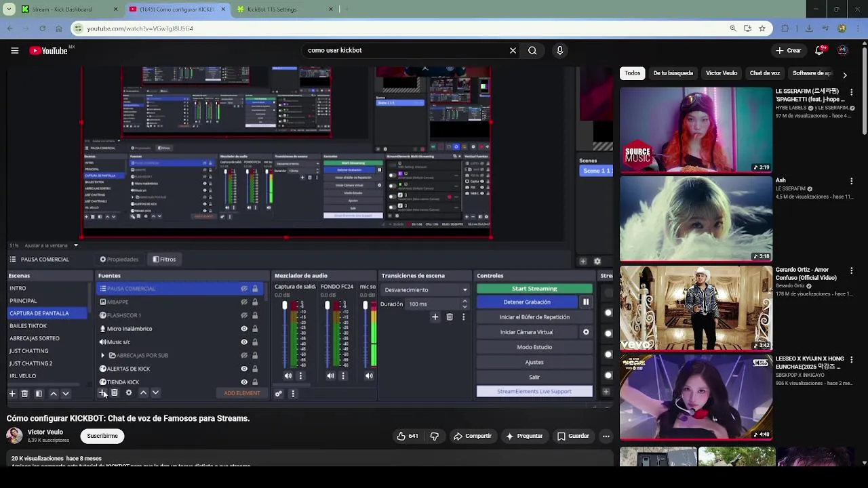Toggle visibility of Music s/c source in OBS

click(244, 342)
